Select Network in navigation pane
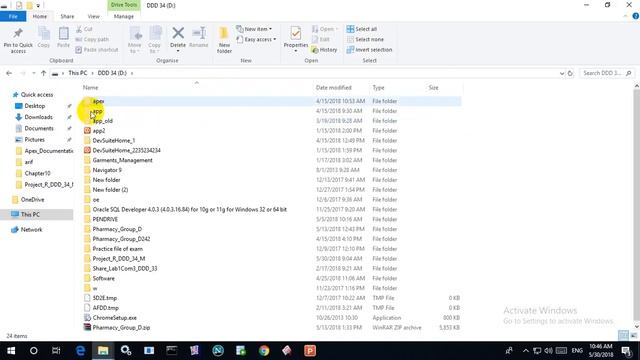640x360 pixels. (x=31, y=230)
